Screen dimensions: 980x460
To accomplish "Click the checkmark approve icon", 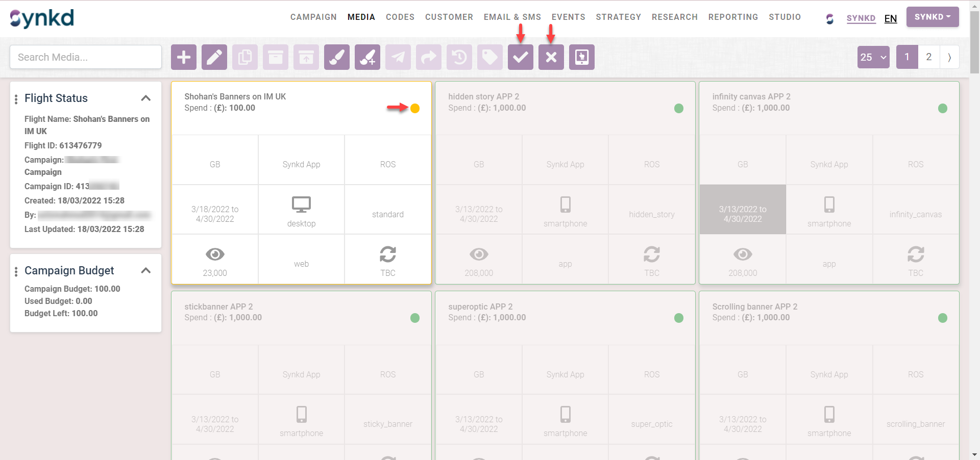I will tap(521, 57).
